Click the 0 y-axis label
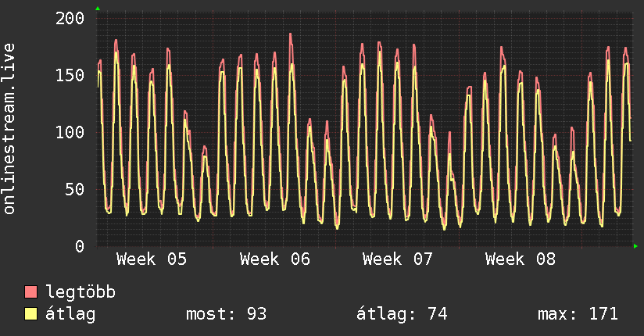The image size is (644, 336). [x=80, y=246]
